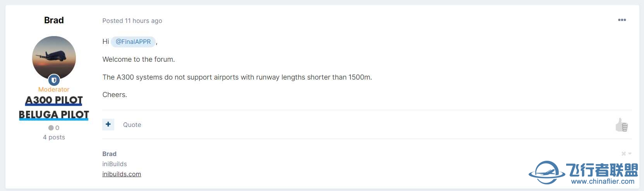
Task: Click the BELUGA PILOT badge
Action: [x=54, y=115]
